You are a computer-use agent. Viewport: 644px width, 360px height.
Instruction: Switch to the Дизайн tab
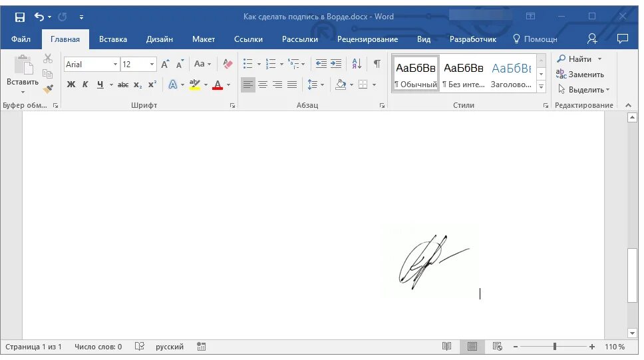[160, 39]
